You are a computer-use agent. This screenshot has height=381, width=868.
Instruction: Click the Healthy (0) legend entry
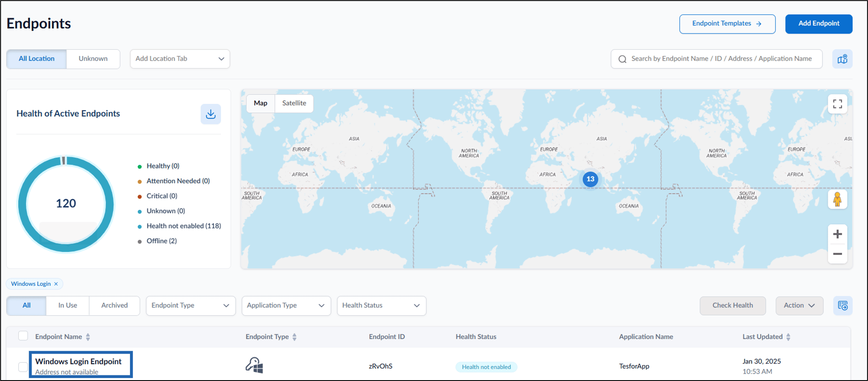[159, 166]
